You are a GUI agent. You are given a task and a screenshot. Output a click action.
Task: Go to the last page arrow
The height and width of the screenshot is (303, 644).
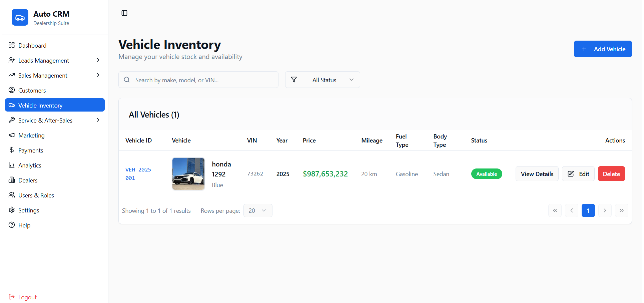(621, 210)
